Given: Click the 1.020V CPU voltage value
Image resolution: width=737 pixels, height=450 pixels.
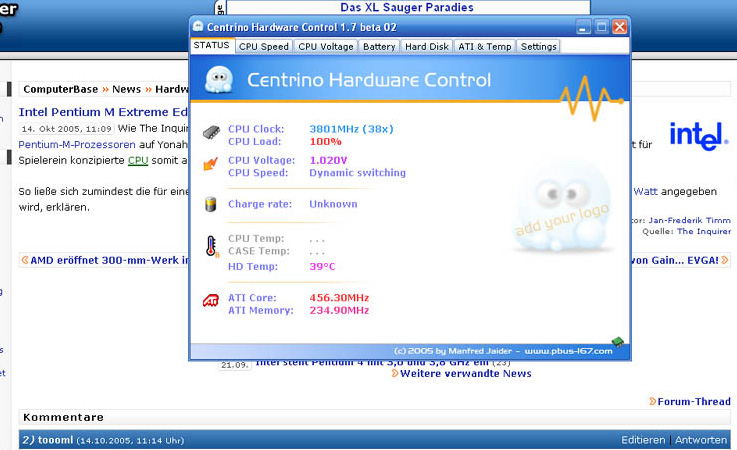Looking at the screenshot, I should pos(328,160).
